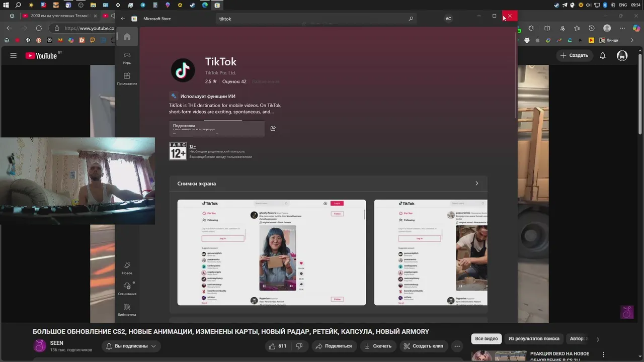This screenshot has height=362, width=644.
Task: Go to YouTube home via logo
Action: click(x=41, y=55)
